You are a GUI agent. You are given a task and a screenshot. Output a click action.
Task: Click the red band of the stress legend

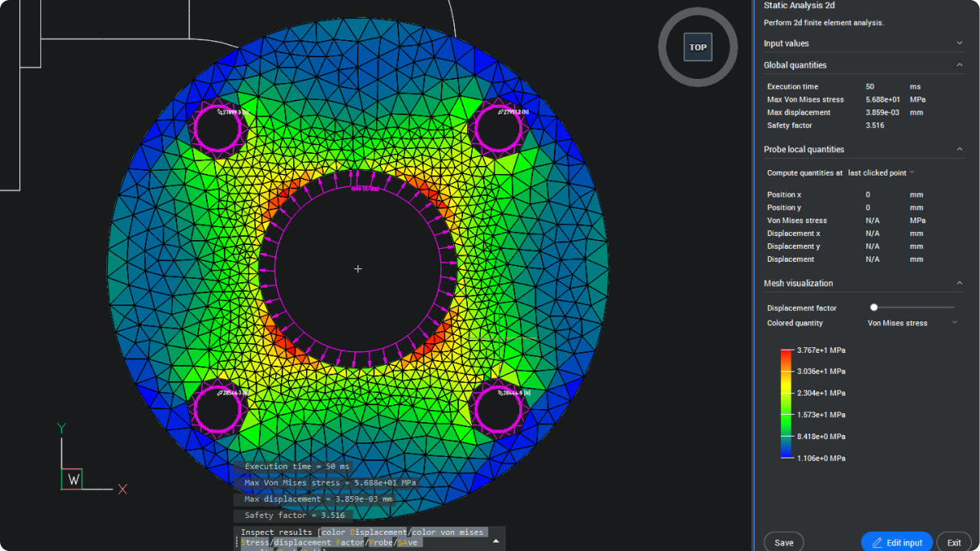(x=785, y=353)
